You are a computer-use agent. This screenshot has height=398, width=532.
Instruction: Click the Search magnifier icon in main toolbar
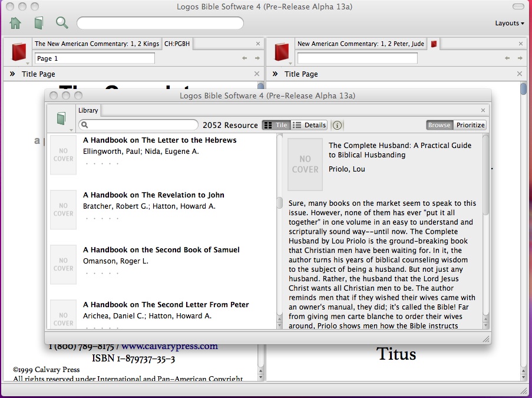pyautogui.click(x=62, y=23)
